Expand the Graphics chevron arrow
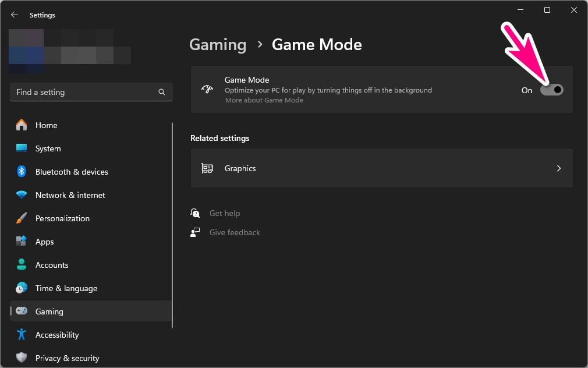This screenshot has height=368, width=588. [x=559, y=168]
